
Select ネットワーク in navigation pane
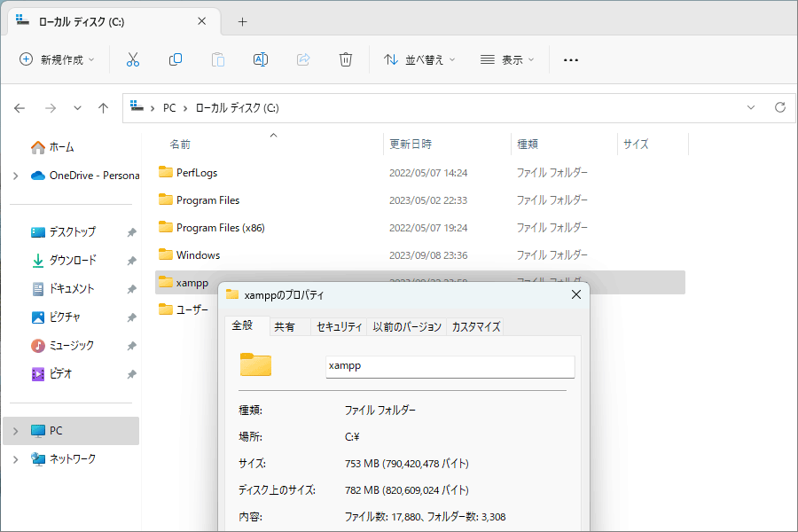pos(63,458)
